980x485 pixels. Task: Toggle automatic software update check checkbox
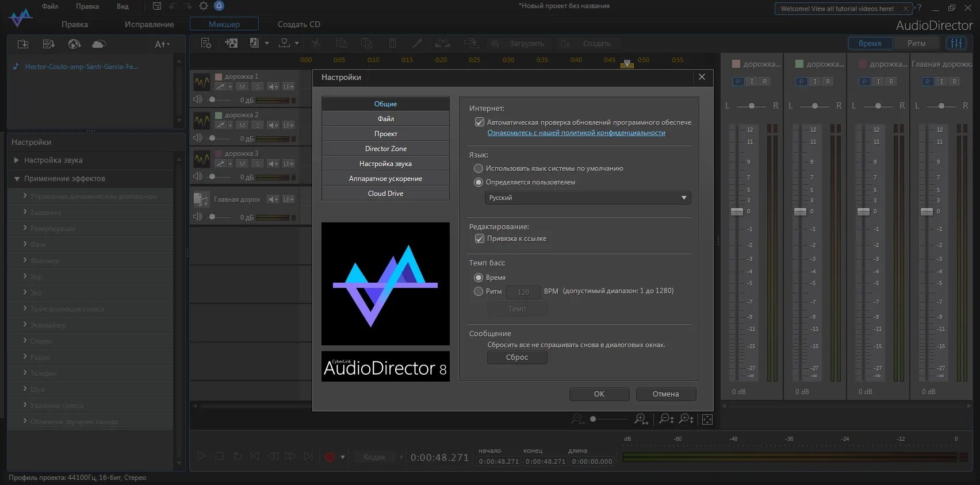point(479,122)
